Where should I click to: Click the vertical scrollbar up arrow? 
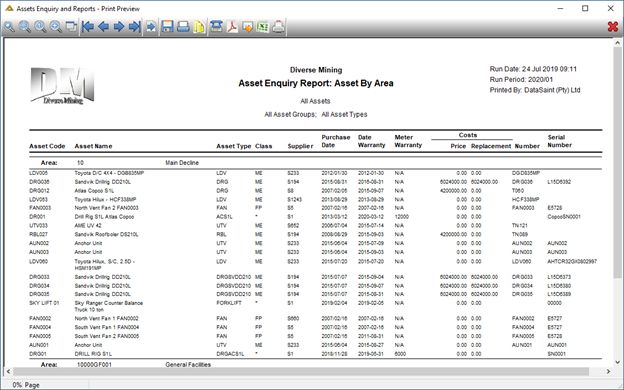[618, 43]
